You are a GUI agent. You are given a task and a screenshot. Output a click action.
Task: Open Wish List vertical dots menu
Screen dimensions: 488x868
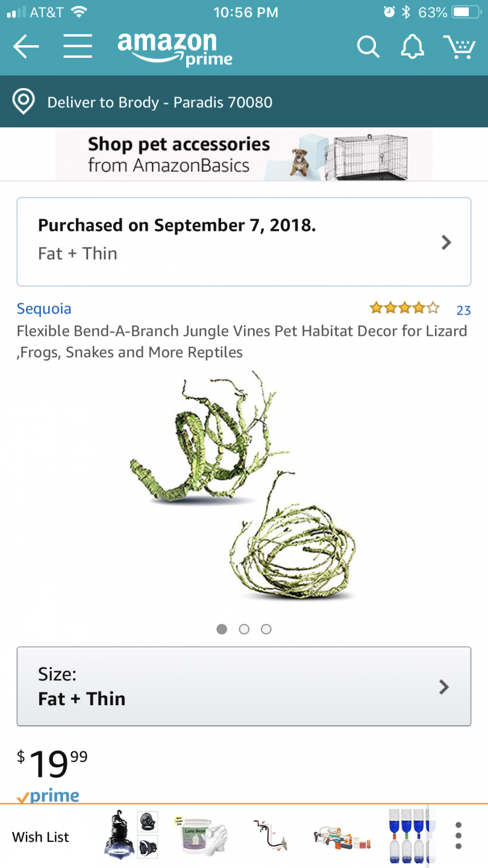click(458, 836)
